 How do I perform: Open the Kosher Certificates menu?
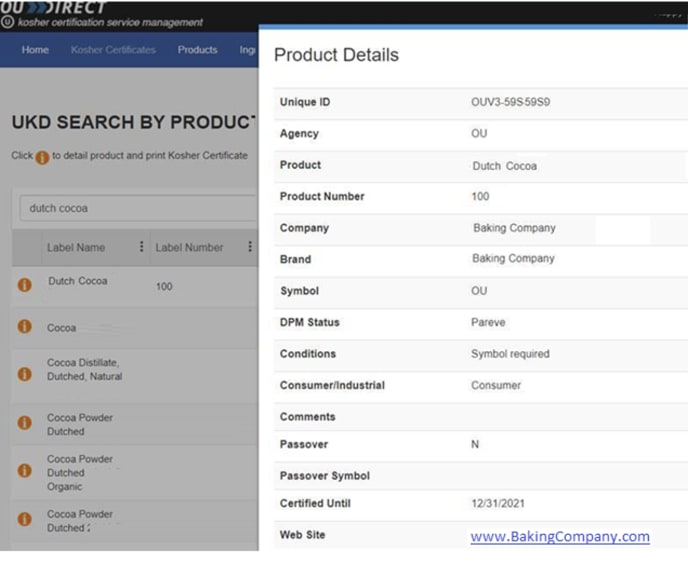[113, 50]
